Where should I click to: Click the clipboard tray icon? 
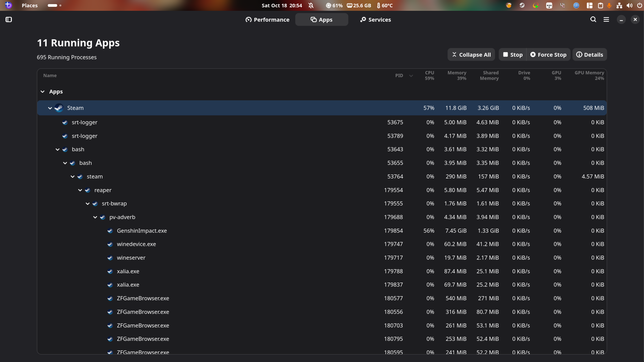[600, 5]
